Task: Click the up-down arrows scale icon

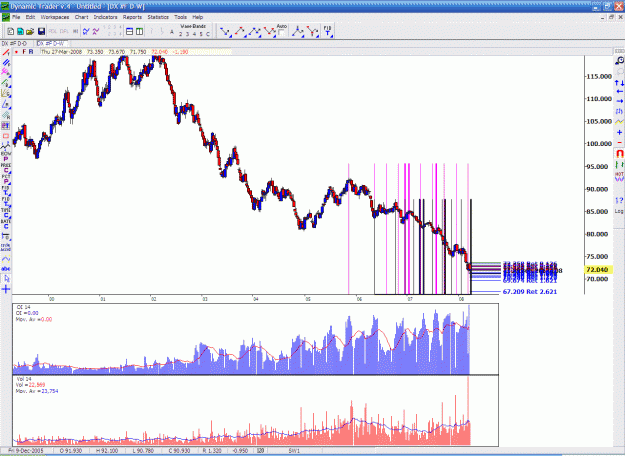Action: [619, 83]
